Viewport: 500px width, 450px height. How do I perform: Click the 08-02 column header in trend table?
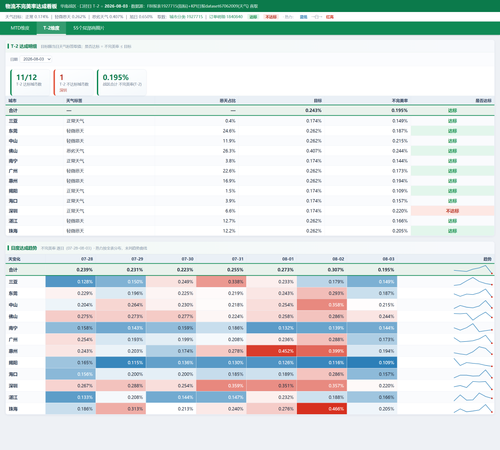338,259
